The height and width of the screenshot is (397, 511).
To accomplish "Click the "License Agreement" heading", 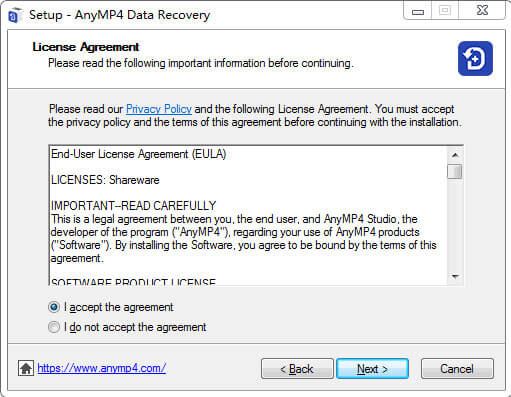I will pyautogui.click(x=86, y=47).
